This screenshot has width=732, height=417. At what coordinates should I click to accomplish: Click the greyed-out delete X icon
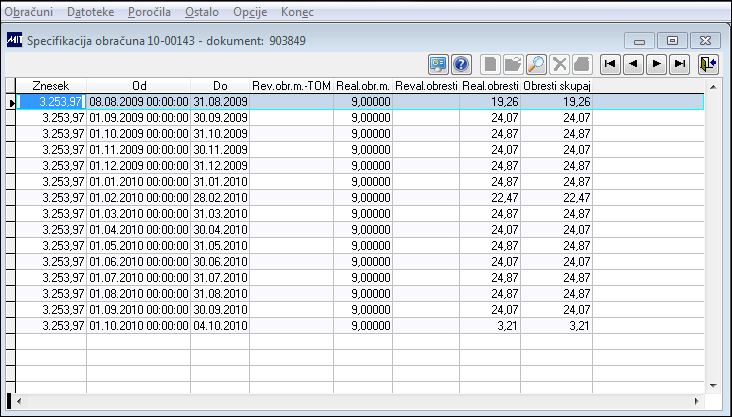(x=559, y=64)
